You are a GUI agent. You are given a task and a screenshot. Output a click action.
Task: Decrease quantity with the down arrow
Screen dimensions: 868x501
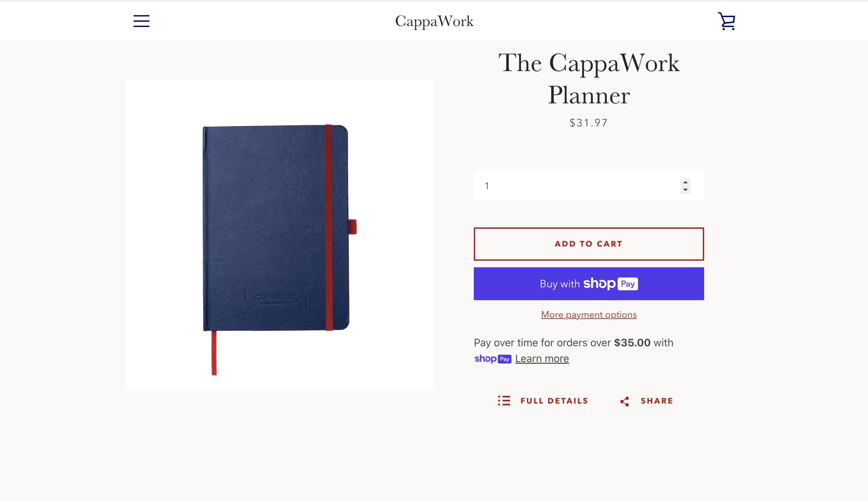685,190
